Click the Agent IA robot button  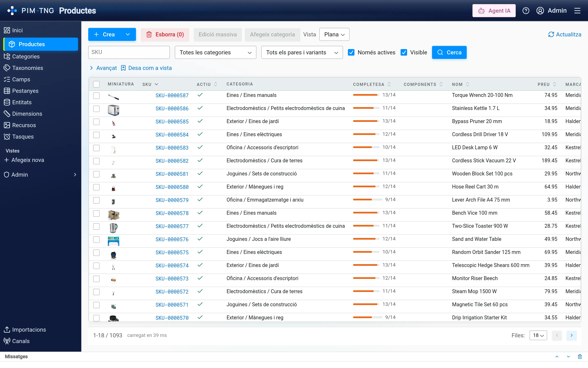tap(494, 11)
